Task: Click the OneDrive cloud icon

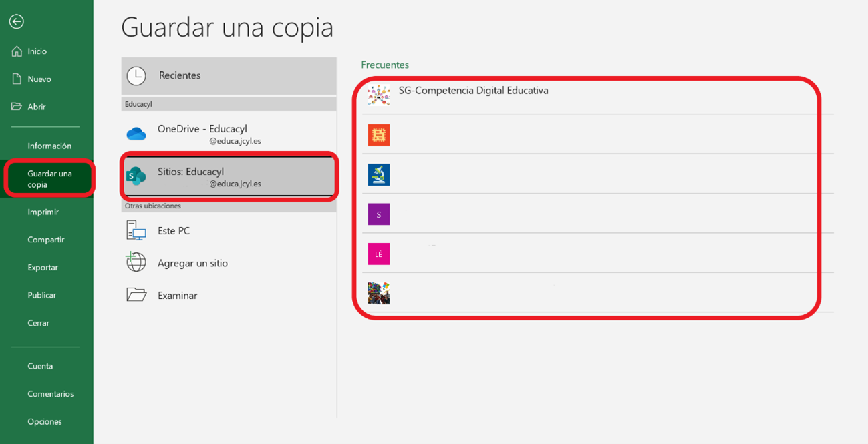Action: click(136, 134)
